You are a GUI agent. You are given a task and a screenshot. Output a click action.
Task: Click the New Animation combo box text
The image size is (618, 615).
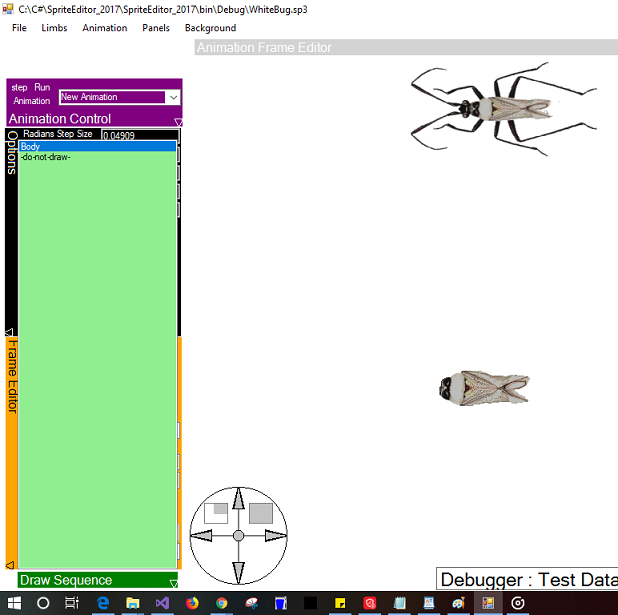click(x=112, y=97)
